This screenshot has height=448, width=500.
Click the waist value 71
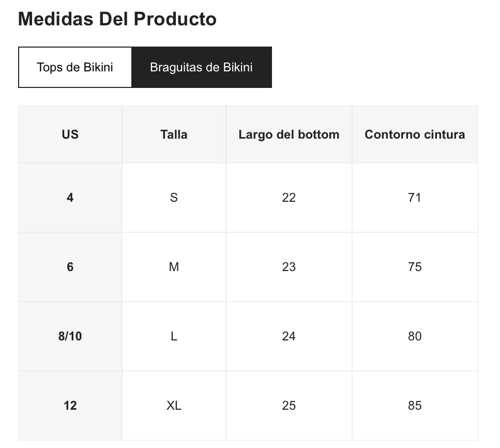click(415, 198)
